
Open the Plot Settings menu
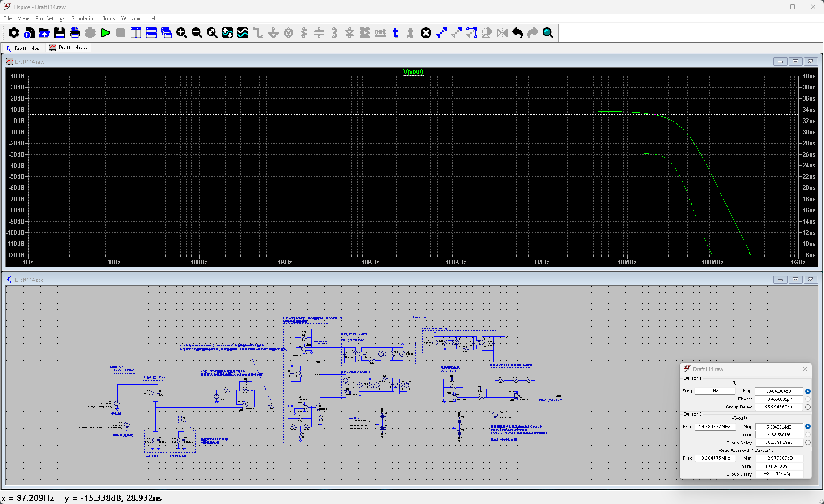[x=50, y=18]
